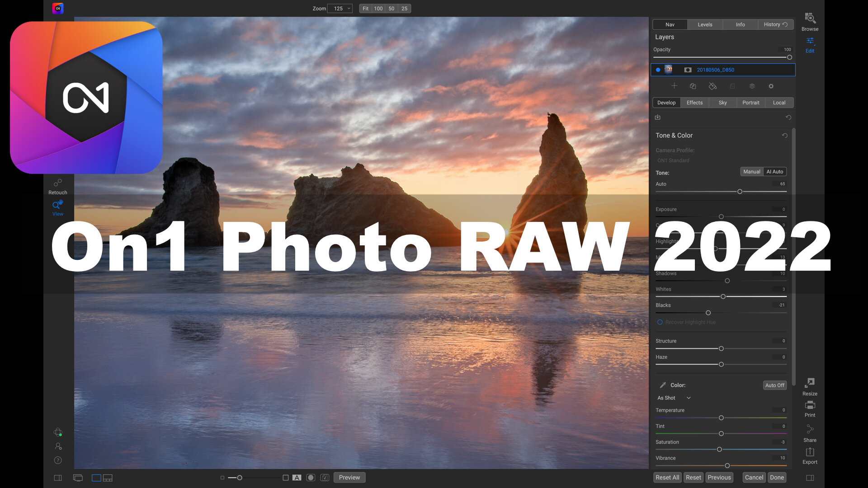Click the Export icon

(810, 452)
